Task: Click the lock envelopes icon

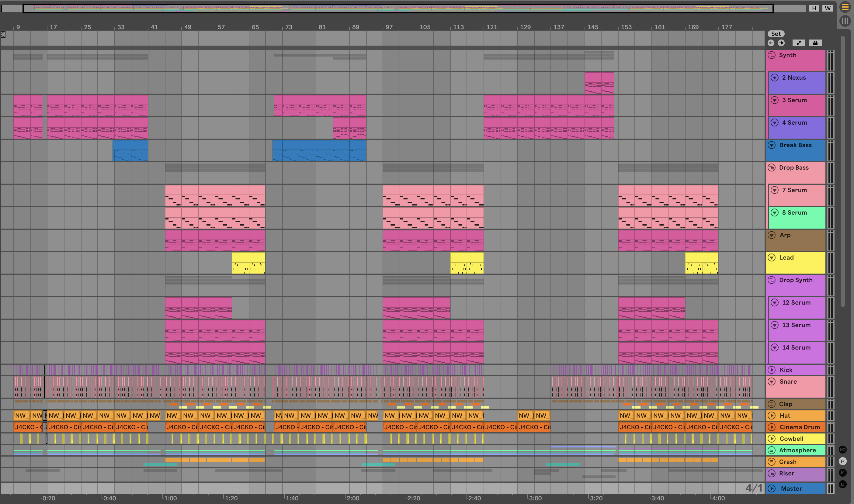Action: [x=815, y=43]
